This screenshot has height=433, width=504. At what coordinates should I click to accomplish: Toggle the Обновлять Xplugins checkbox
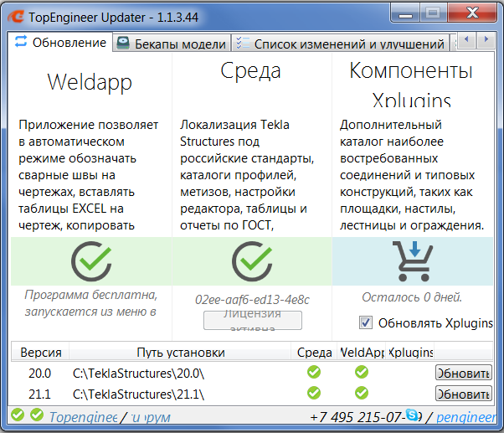pos(366,322)
